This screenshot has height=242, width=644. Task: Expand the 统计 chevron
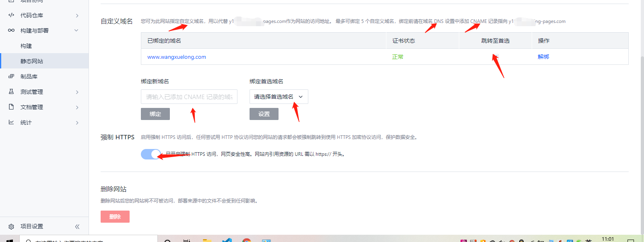(77, 122)
